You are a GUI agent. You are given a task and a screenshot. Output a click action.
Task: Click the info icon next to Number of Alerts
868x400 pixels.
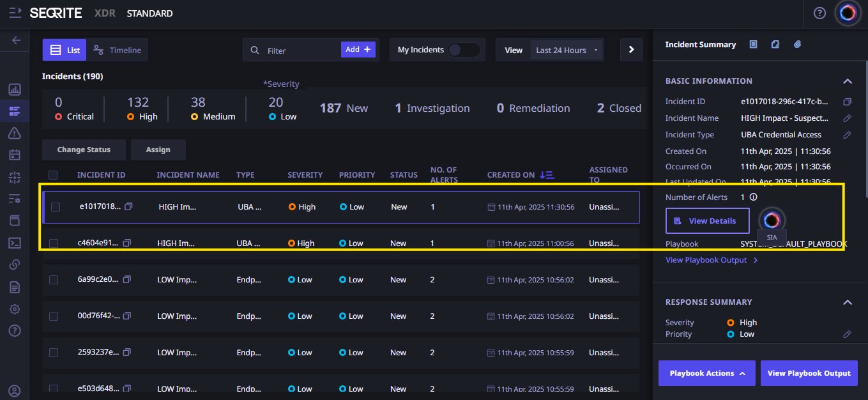[x=753, y=197]
